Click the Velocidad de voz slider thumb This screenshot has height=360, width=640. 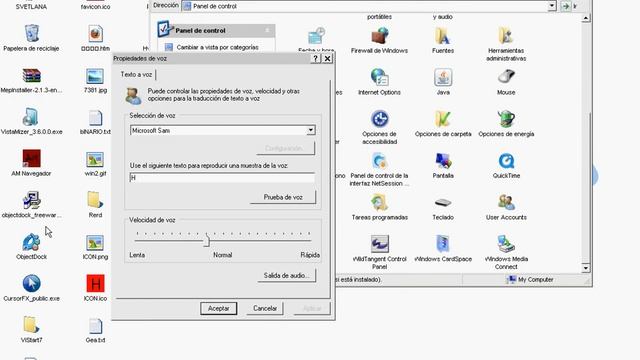coord(207,240)
